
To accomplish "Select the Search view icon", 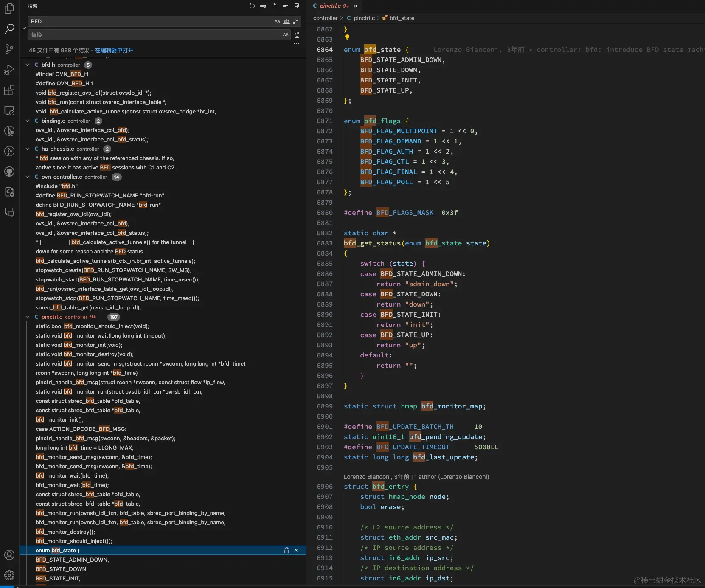I will tap(9, 28).
